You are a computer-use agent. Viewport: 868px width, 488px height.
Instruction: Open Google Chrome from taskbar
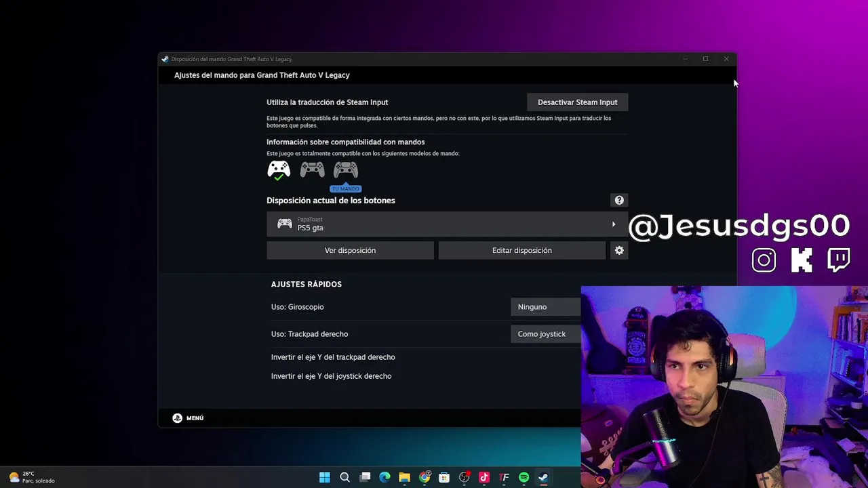(425, 477)
